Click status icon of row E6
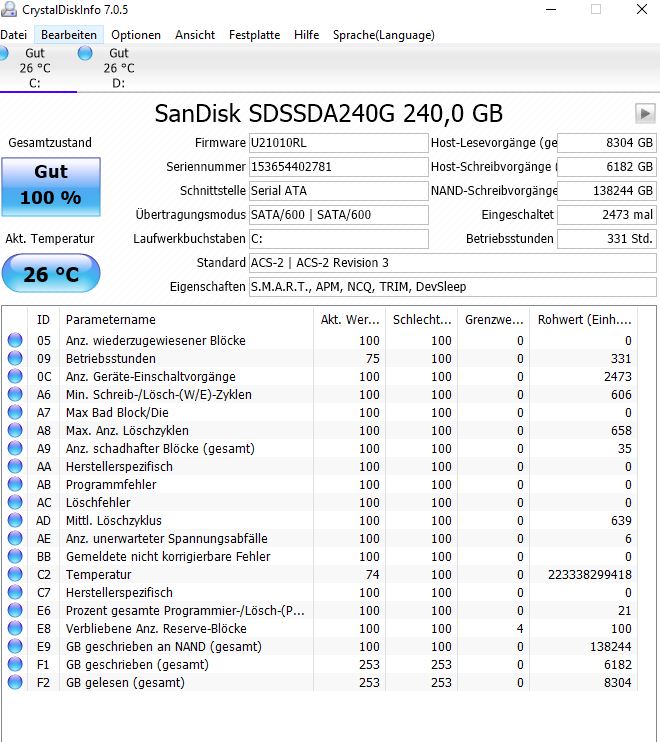 pyautogui.click(x=15, y=610)
